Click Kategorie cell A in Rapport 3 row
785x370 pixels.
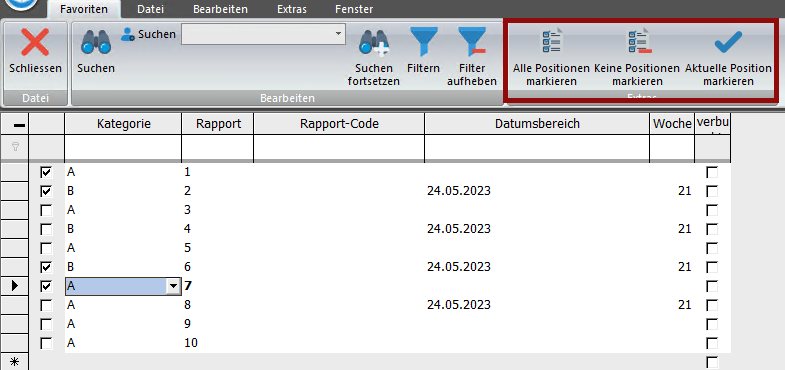tap(123, 210)
